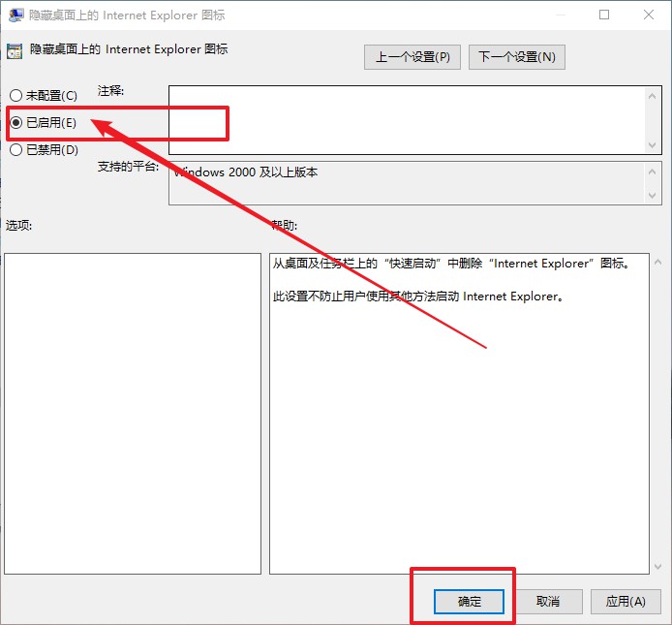Click the policy icon beside the setting heading
The image size is (672, 625).
tap(15, 51)
